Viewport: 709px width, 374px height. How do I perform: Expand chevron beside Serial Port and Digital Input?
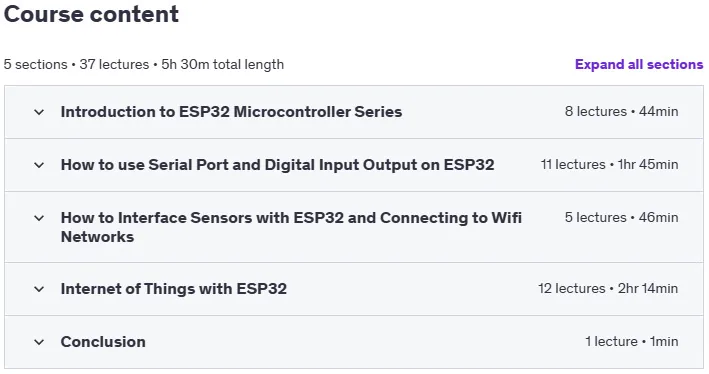(x=39, y=165)
